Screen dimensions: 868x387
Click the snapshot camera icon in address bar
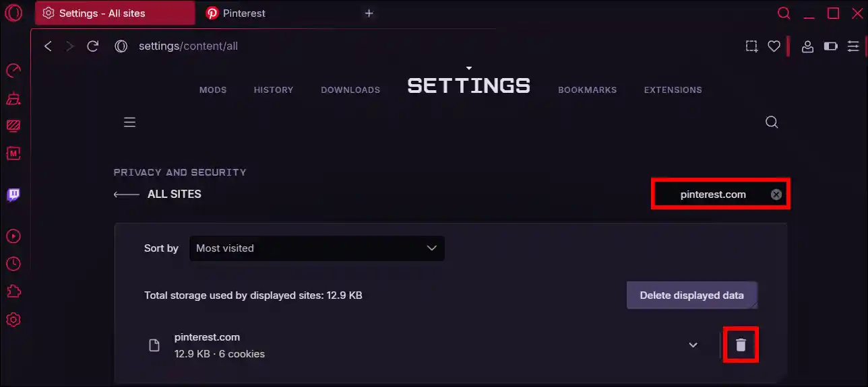coord(751,46)
